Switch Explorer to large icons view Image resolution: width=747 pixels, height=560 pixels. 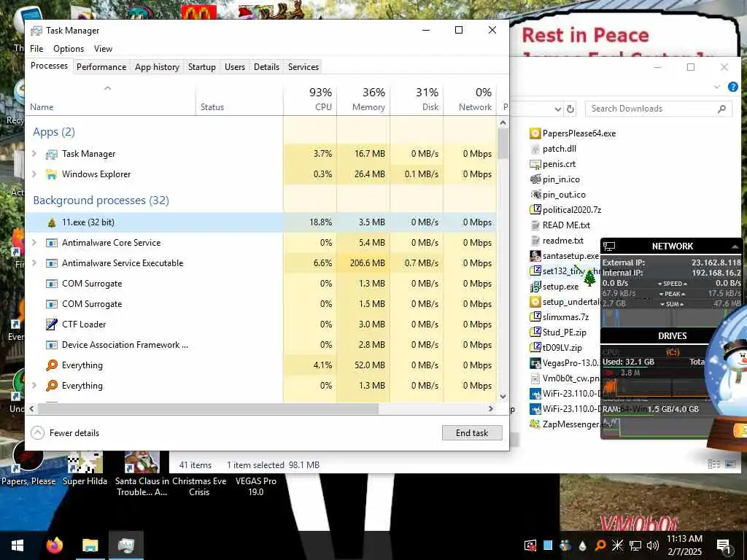[729, 464]
